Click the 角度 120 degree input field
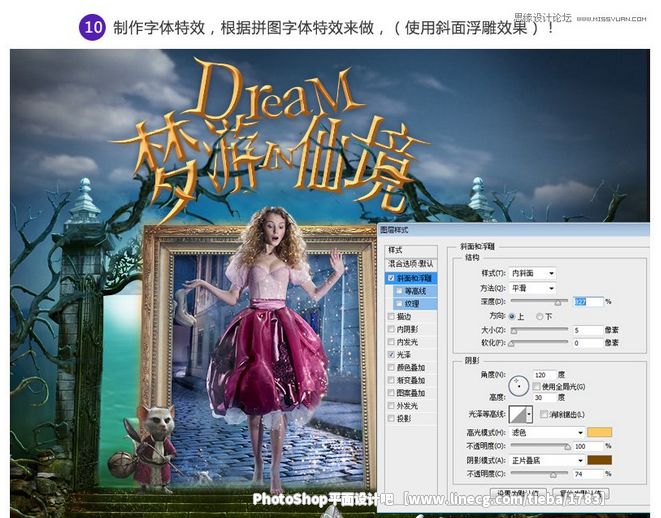 [544, 375]
